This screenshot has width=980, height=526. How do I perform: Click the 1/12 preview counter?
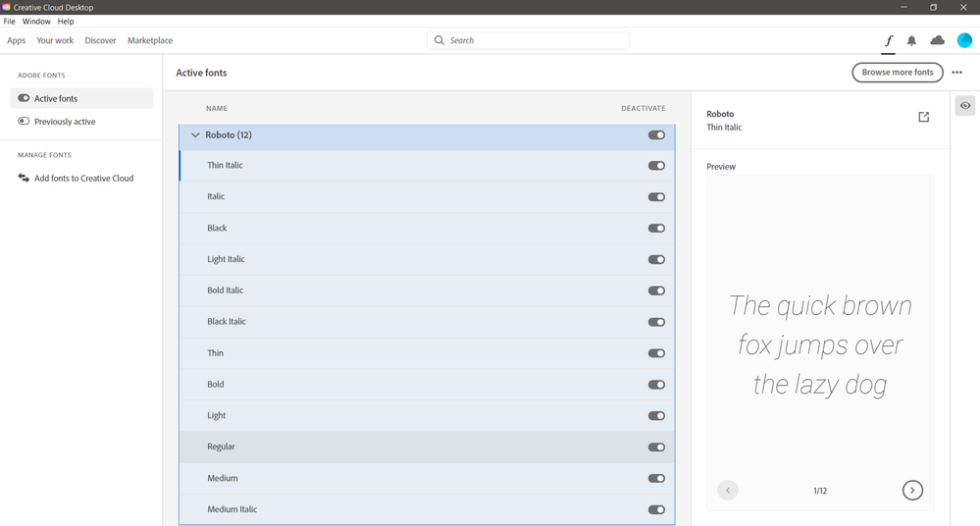click(x=820, y=491)
